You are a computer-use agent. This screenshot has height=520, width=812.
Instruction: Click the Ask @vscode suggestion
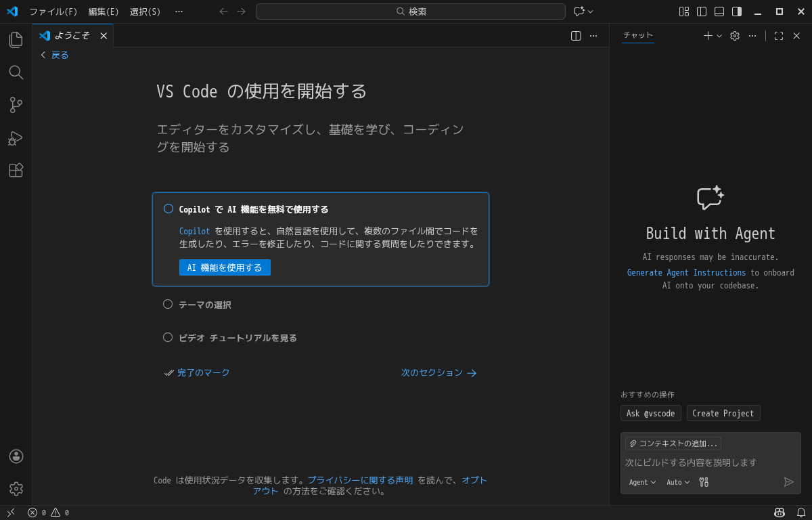(651, 413)
